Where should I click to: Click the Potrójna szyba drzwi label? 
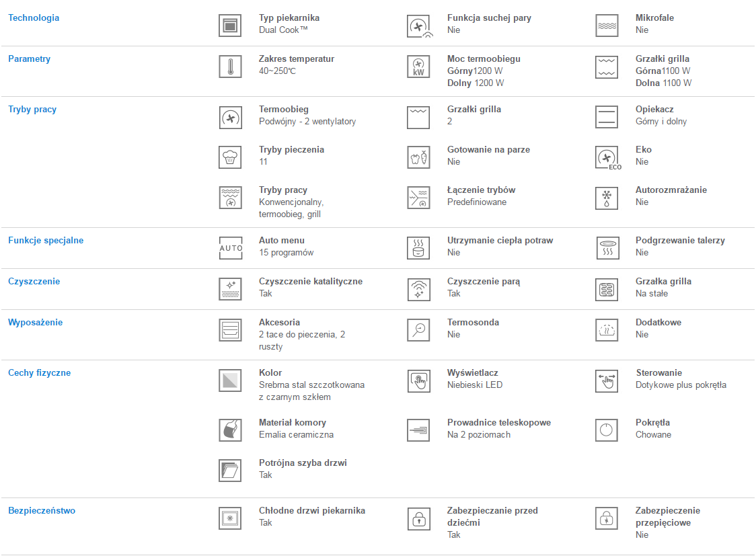(x=303, y=463)
